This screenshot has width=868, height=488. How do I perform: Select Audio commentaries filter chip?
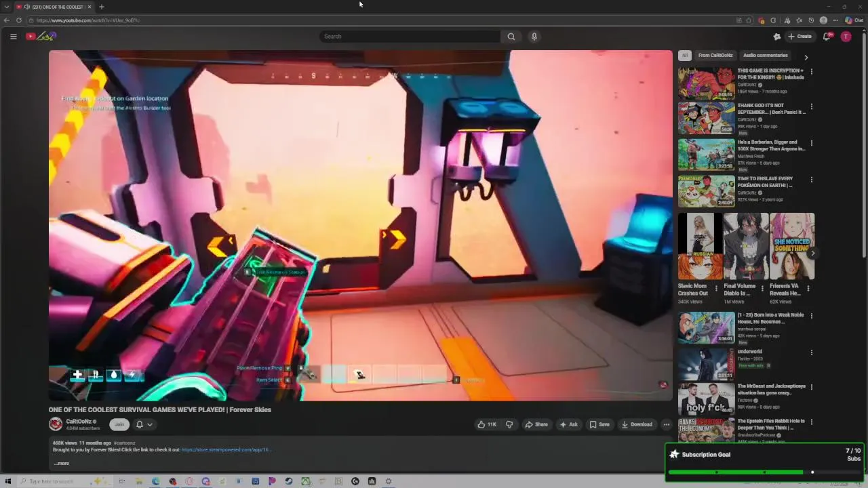765,56
